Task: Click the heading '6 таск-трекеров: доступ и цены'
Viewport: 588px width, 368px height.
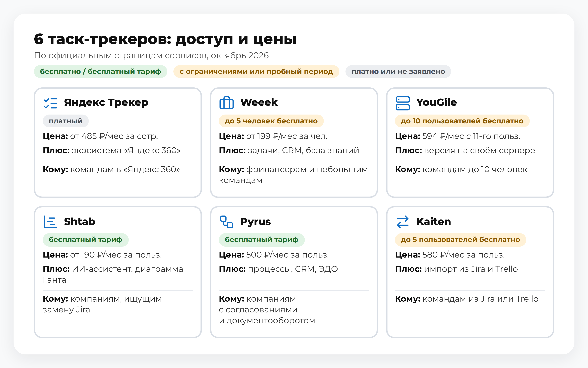Action: 165,39
